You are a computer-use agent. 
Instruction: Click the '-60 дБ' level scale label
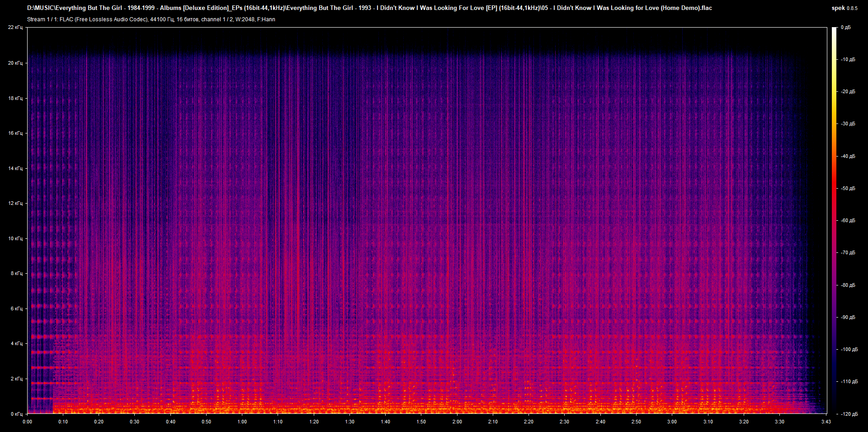coord(848,221)
